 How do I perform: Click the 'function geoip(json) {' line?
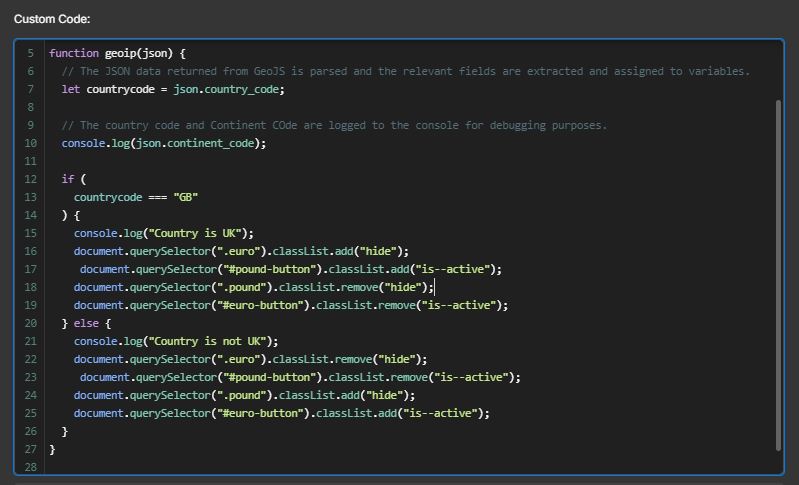tap(117, 53)
